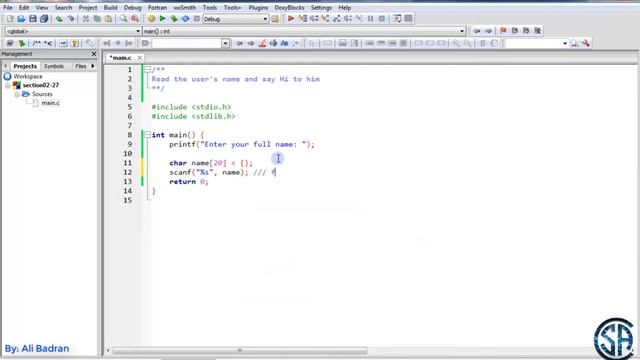Viewport: 640px width, 360px height.
Task: Select the section02-27 project
Action: (41, 85)
